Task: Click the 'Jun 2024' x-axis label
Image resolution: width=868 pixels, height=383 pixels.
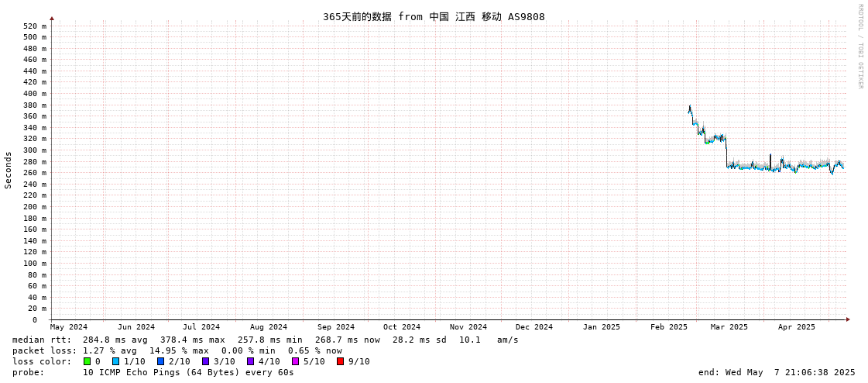Action: pyautogui.click(x=136, y=327)
